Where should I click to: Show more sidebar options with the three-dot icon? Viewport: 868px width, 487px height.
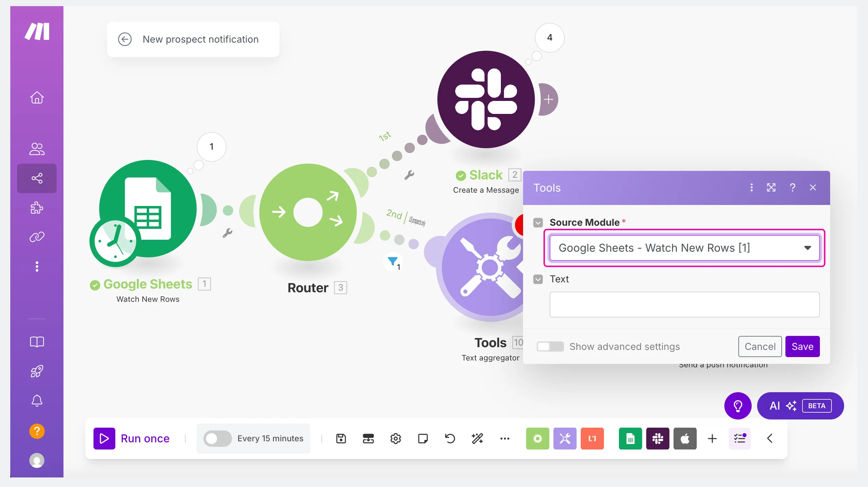[x=37, y=266]
